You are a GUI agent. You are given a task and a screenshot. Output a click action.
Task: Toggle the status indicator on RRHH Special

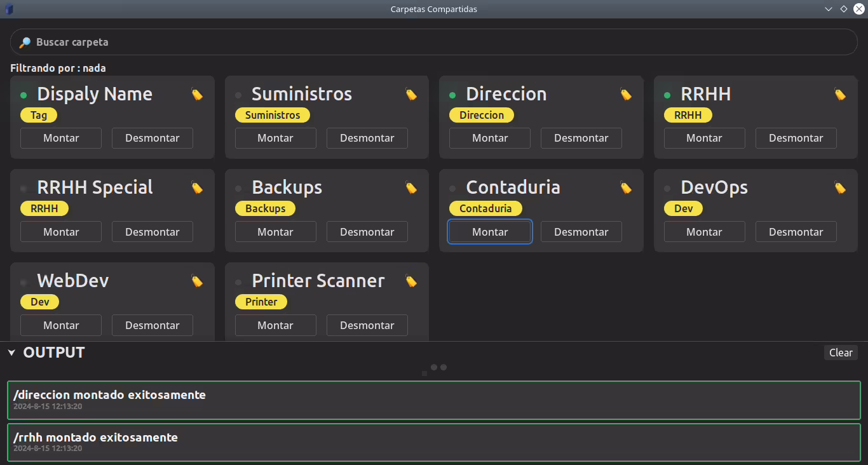click(24, 187)
